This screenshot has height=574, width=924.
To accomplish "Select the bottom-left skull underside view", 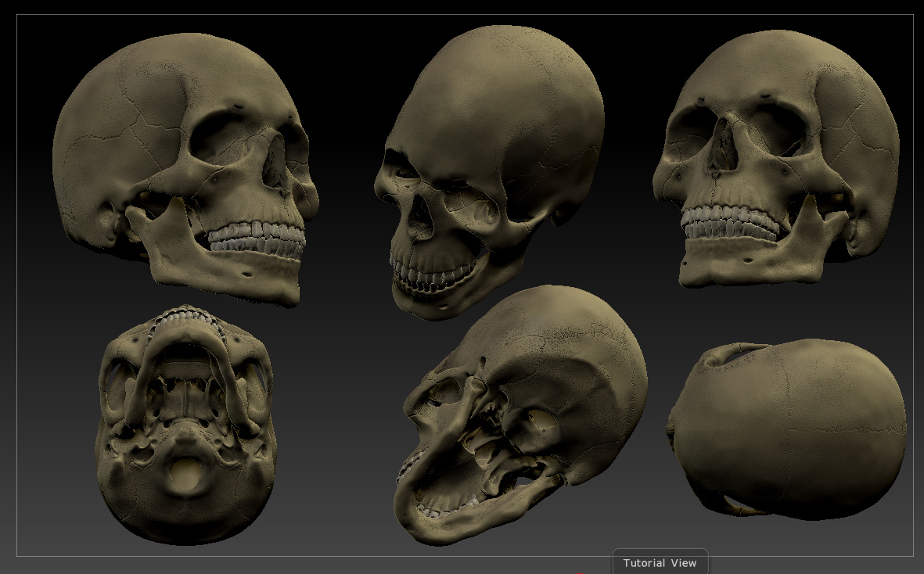I will pos(185,424).
